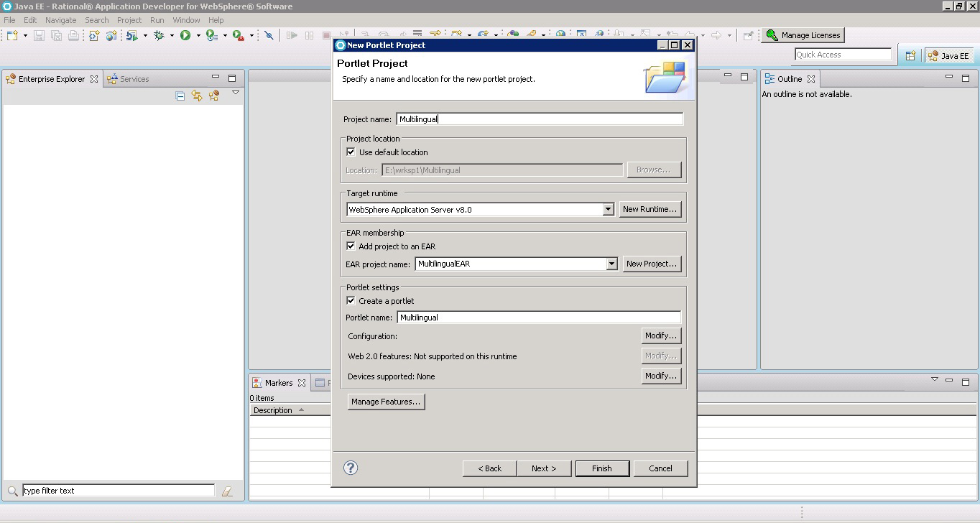980x523 pixels.
Task: Minimize the Outline view panel
Action: tap(949, 77)
